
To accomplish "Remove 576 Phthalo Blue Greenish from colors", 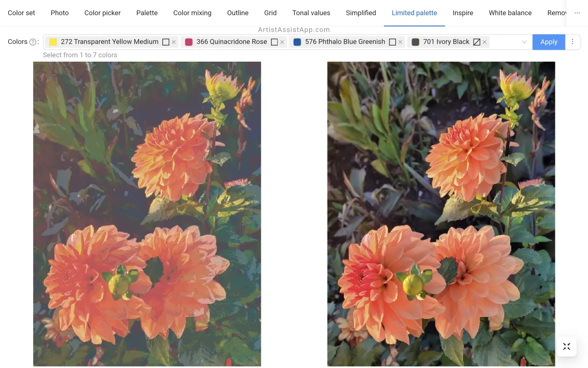I will click(x=401, y=42).
